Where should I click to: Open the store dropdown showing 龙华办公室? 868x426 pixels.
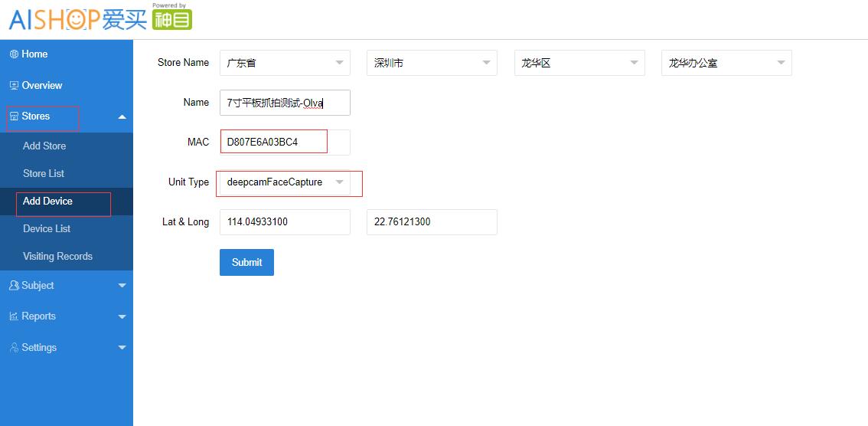(x=726, y=63)
